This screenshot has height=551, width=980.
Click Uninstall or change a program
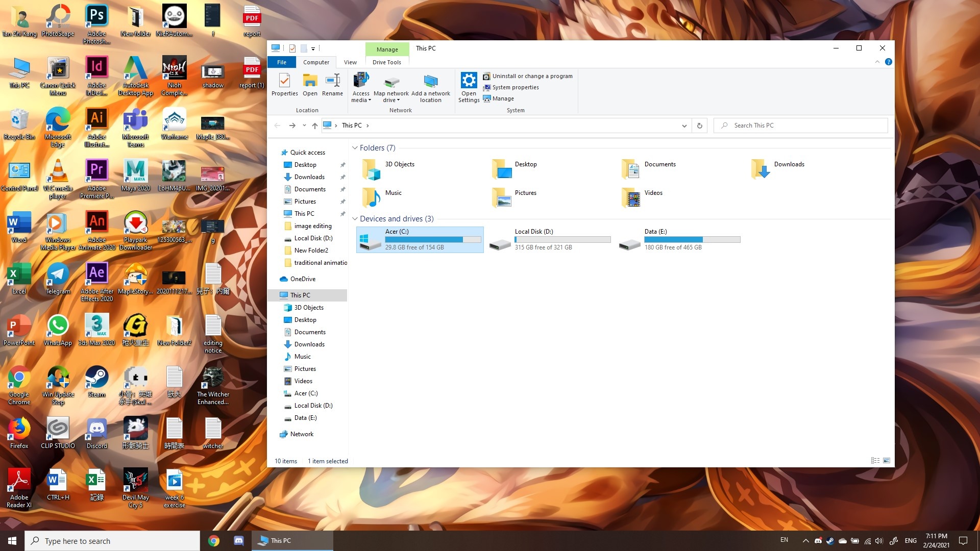coord(528,76)
